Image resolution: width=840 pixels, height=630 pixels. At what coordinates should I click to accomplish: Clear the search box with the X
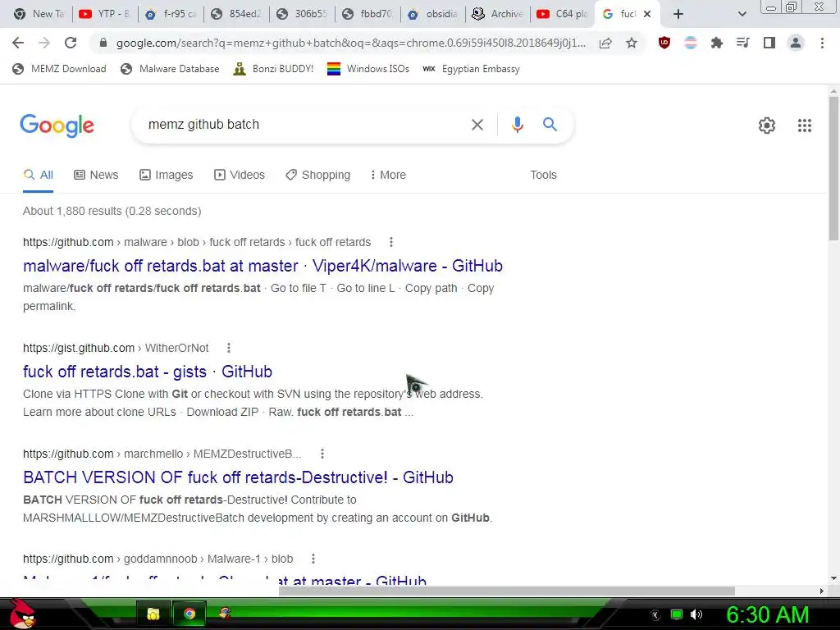pyautogui.click(x=477, y=125)
